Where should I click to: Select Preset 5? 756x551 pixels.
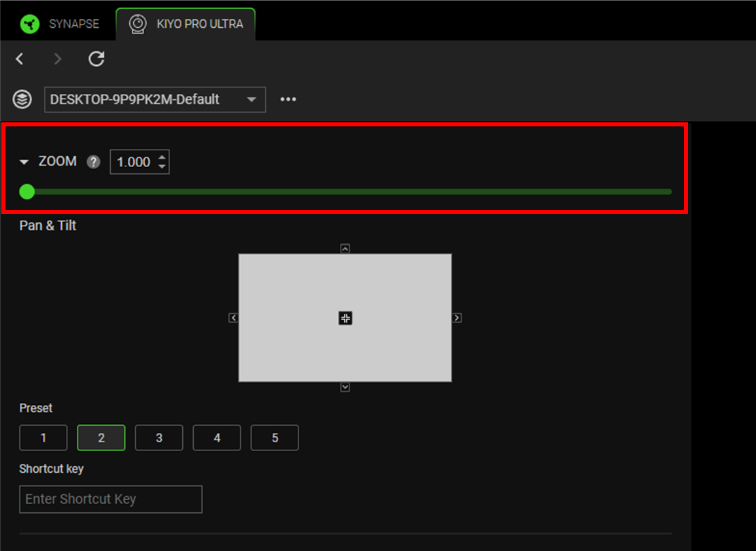coord(274,438)
